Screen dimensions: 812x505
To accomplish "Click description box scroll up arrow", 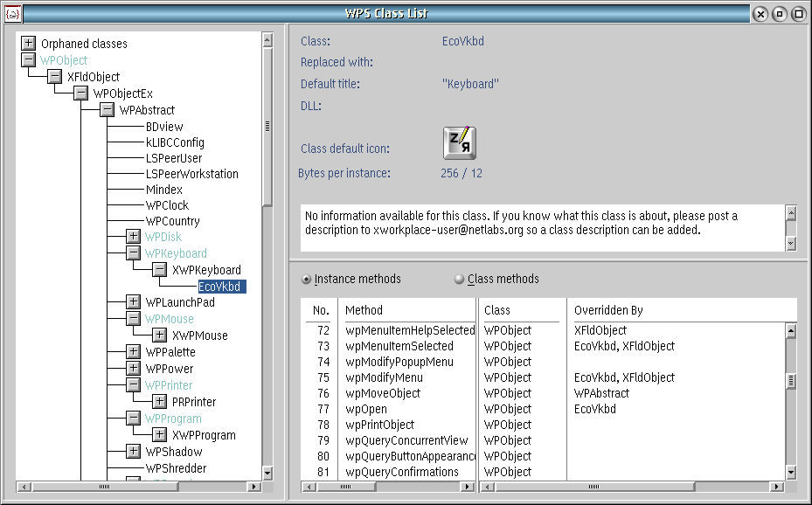I will [x=791, y=212].
